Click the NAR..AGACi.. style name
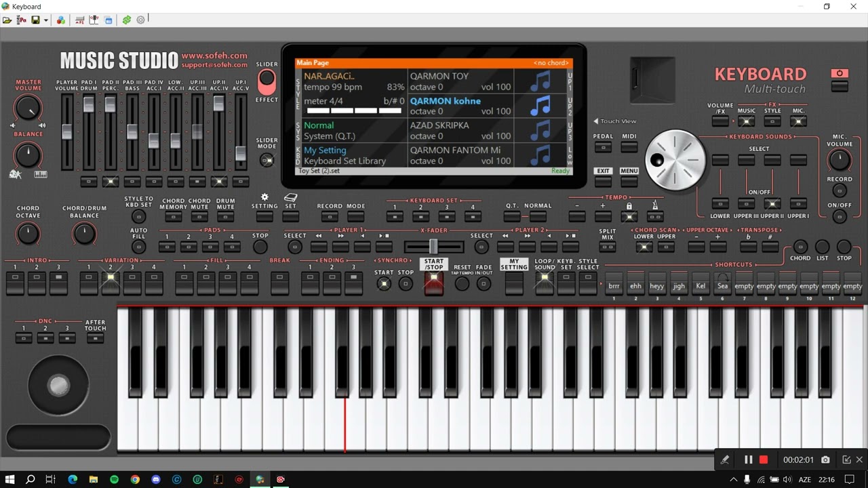Screen dimensions: 868x488 pos(329,77)
